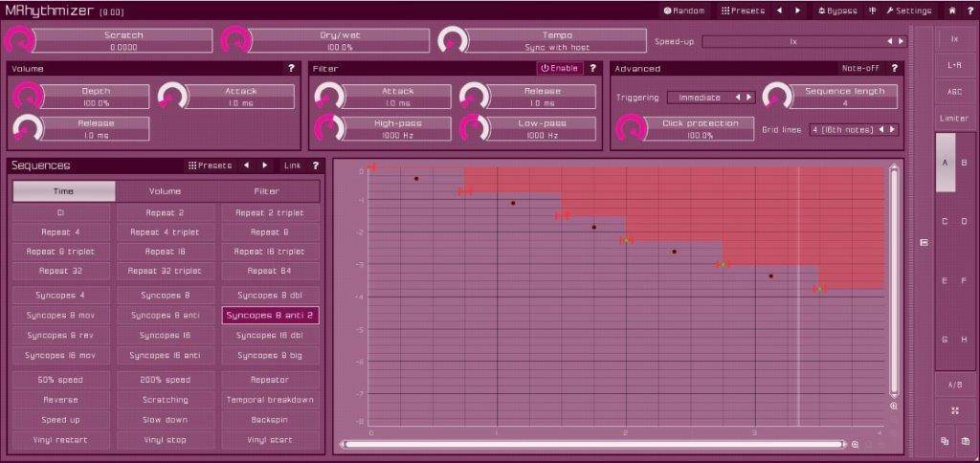Step Grid lines to previous option
Screen dimensions: 980x463
tap(881, 129)
